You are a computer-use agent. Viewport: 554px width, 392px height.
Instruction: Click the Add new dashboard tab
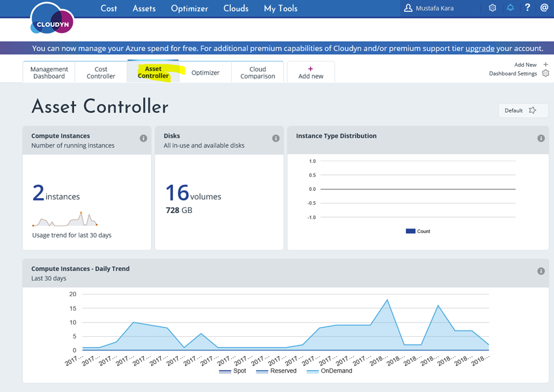(x=311, y=72)
